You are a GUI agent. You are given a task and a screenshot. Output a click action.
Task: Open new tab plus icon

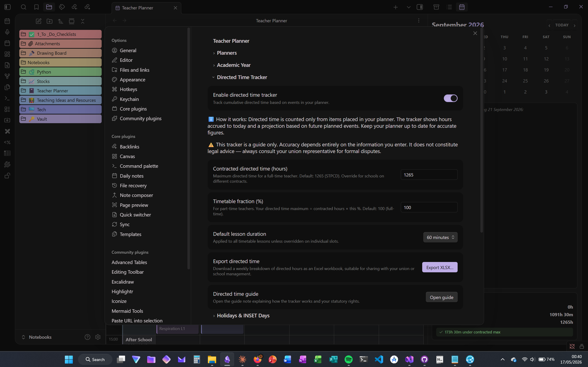click(396, 7)
